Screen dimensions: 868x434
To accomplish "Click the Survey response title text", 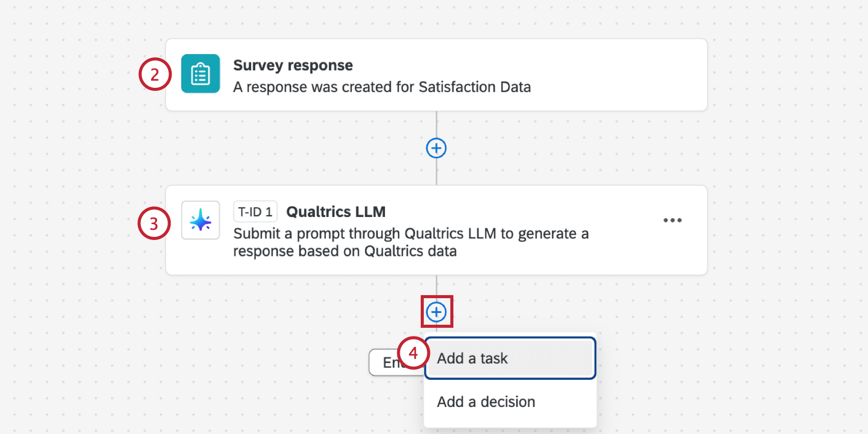I will coord(293,65).
